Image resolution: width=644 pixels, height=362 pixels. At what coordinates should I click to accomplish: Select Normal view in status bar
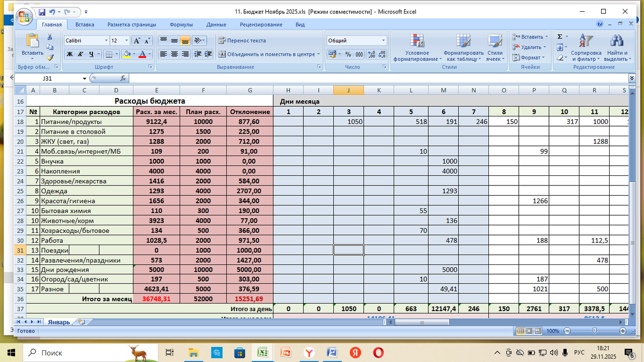(521, 331)
